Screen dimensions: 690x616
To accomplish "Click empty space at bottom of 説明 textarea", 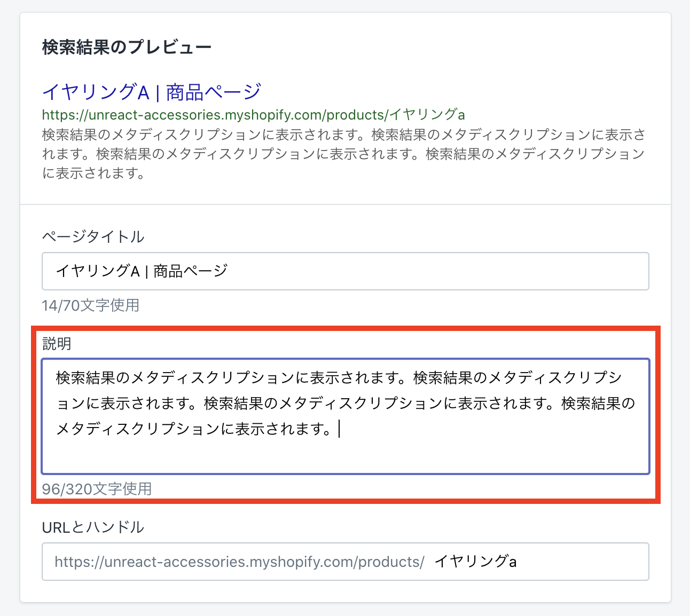I will (x=345, y=457).
